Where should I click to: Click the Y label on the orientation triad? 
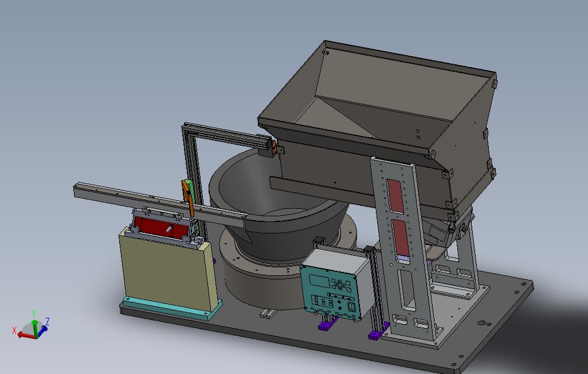pyautogui.click(x=34, y=313)
